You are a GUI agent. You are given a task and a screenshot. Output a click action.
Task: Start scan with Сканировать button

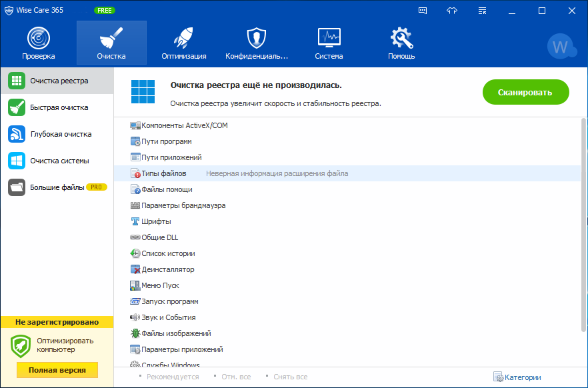pyautogui.click(x=525, y=92)
